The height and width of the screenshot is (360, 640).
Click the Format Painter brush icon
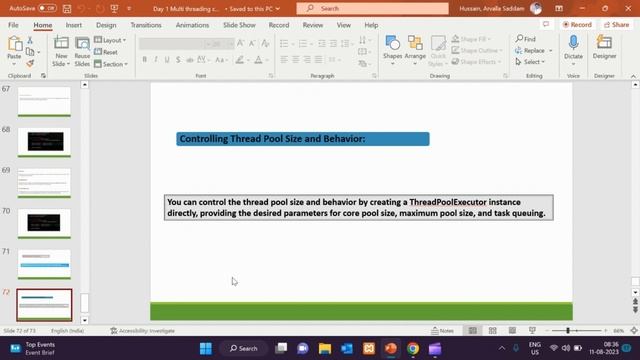[x=30, y=63]
